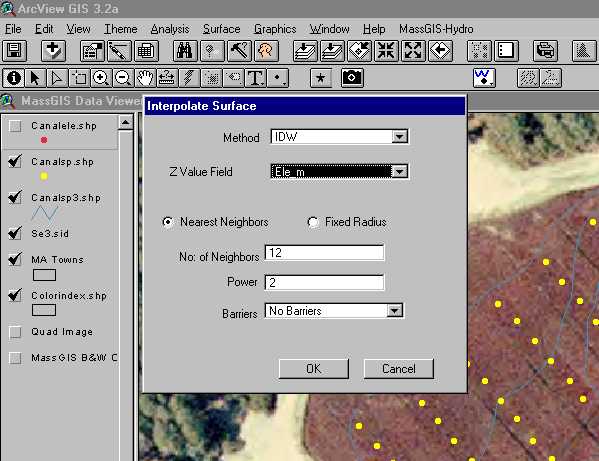Image resolution: width=599 pixels, height=461 pixels.
Task: Choose the Pan hand tool
Action: [x=145, y=78]
